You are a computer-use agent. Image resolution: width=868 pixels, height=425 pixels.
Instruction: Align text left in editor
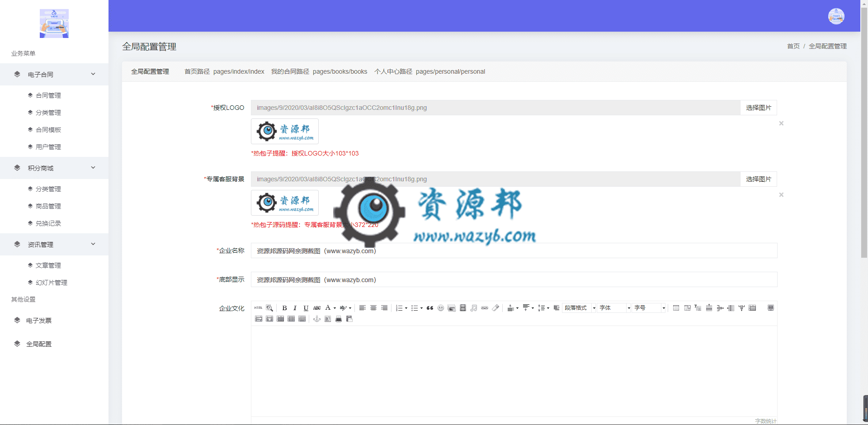363,308
